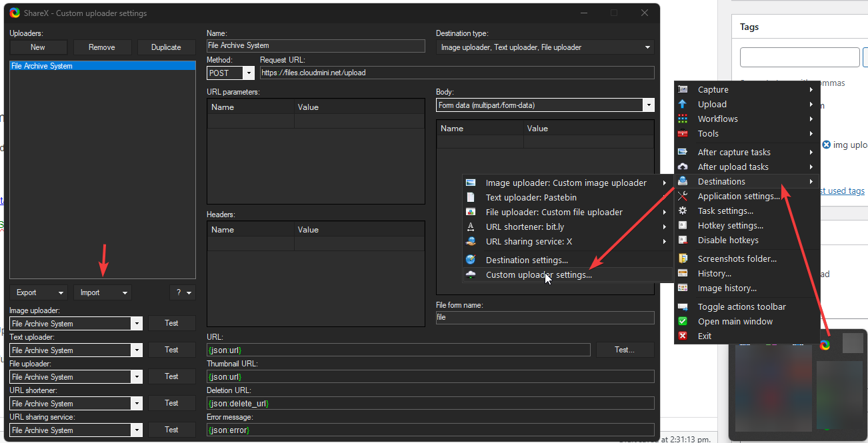Click the URL field containing {json:url}
The width and height of the screenshot is (868, 443).
[399, 350]
